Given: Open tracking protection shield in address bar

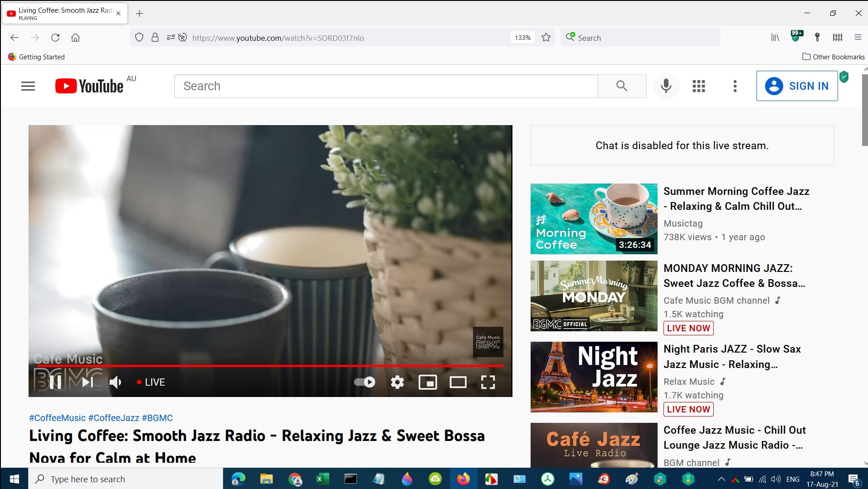Looking at the screenshot, I should [x=139, y=38].
